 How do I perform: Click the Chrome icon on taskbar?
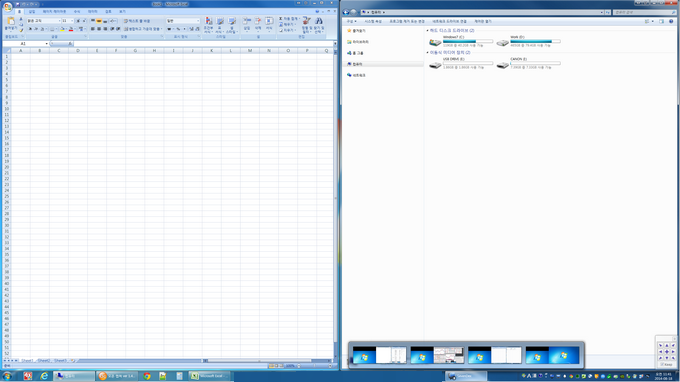[147, 376]
